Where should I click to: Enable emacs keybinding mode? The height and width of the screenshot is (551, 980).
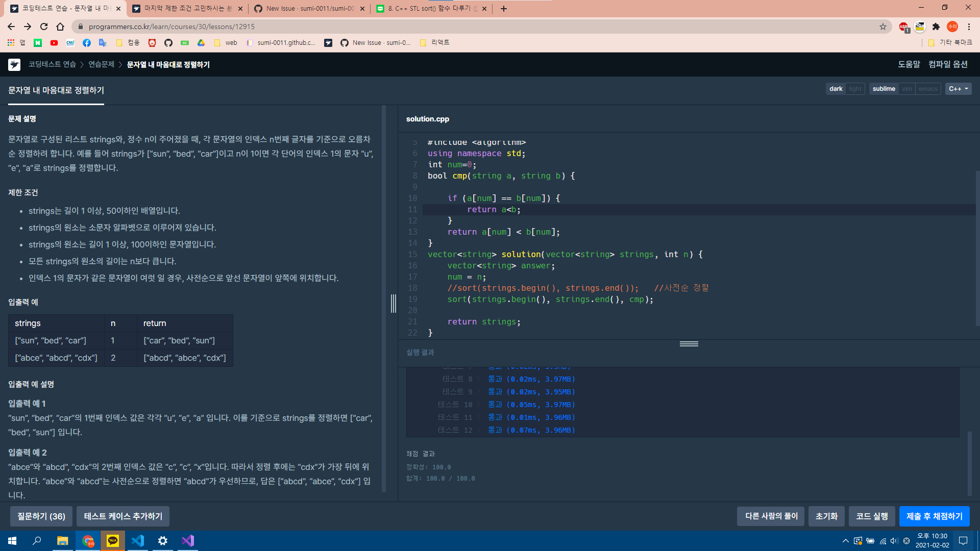tap(928, 89)
